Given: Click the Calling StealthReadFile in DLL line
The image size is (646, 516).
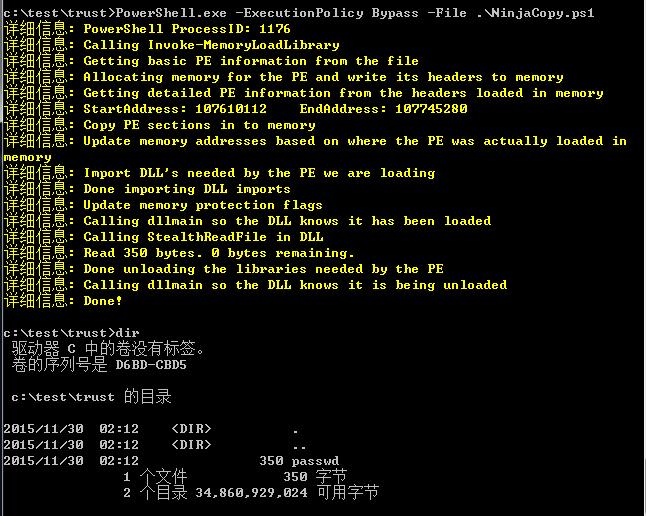Looking at the screenshot, I should pos(202,237).
